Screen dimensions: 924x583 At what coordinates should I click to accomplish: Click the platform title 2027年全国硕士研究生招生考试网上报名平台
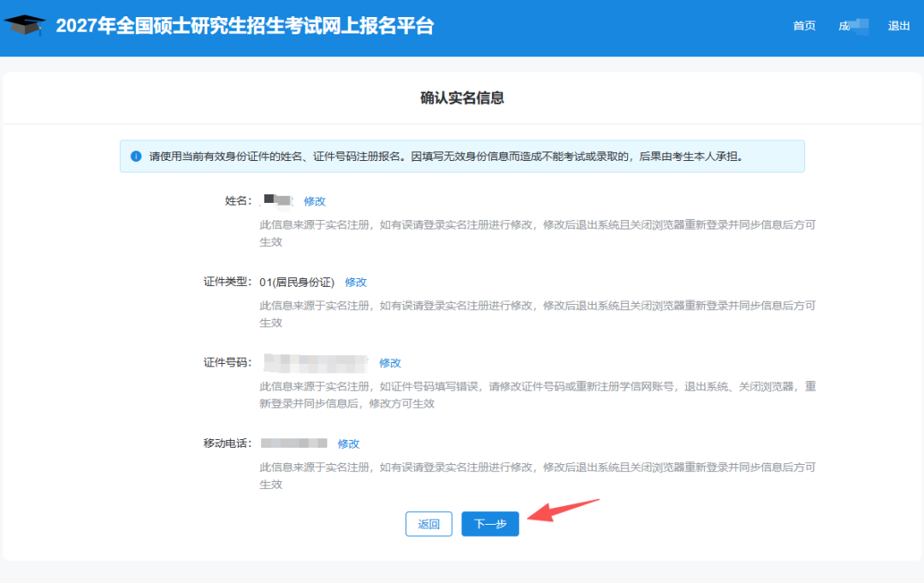(246, 26)
